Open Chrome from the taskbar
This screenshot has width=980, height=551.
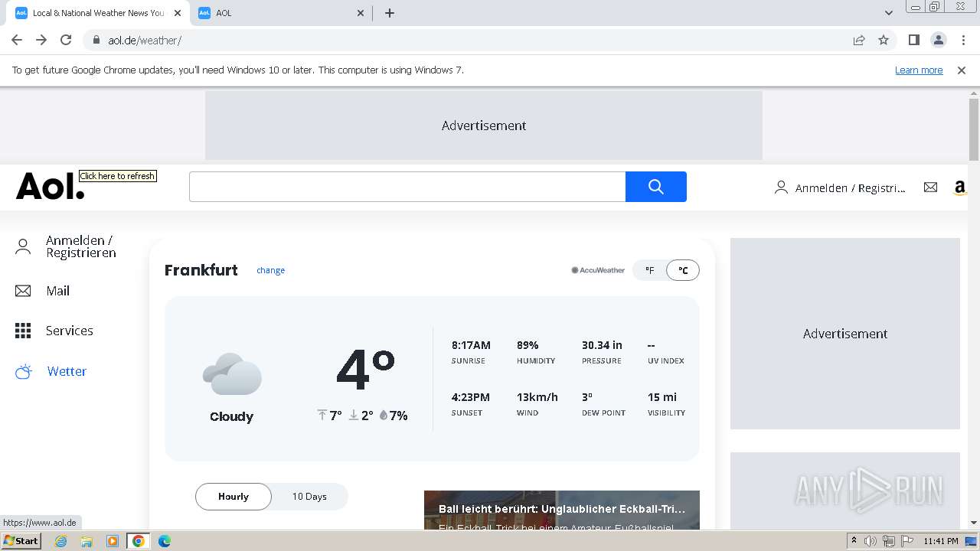(139, 541)
